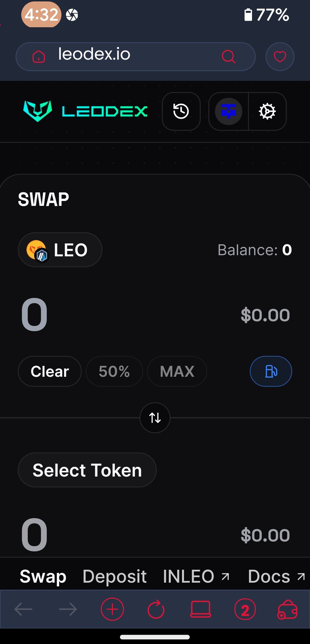This screenshot has height=644, width=310.
Task: Click the LeoDex logo
Action: pos(85,111)
